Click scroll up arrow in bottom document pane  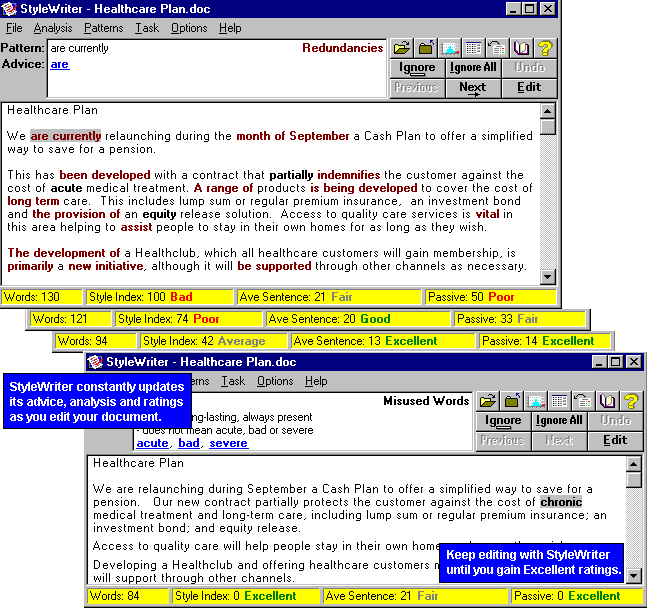tap(633, 464)
